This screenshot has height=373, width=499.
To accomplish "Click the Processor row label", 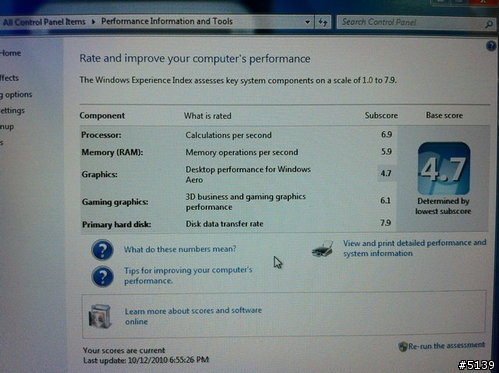I will (101, 135).
